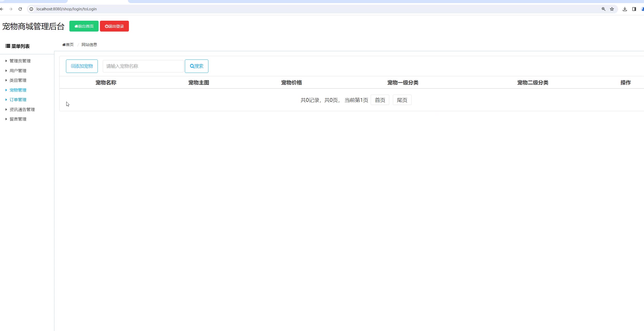Select 订单管理 in sidebar

click(x=18, y=100)
